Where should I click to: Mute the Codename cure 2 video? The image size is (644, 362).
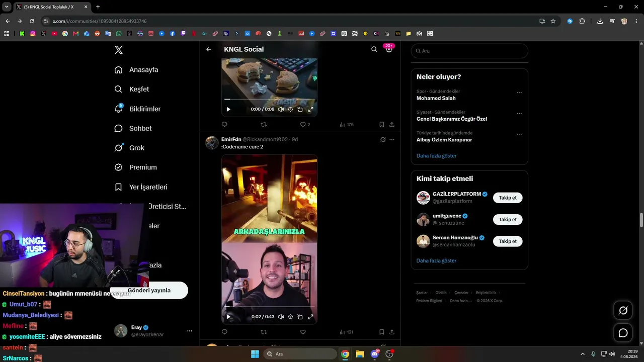281,317
